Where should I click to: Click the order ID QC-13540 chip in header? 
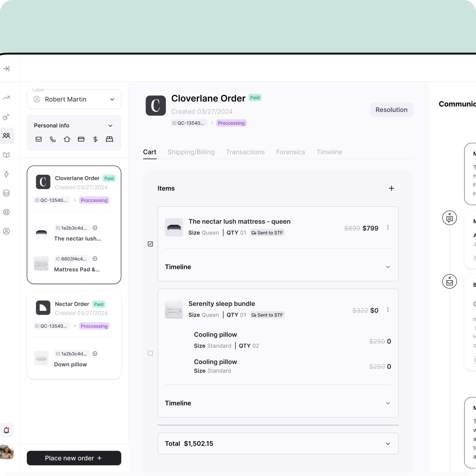click(189, 123)
